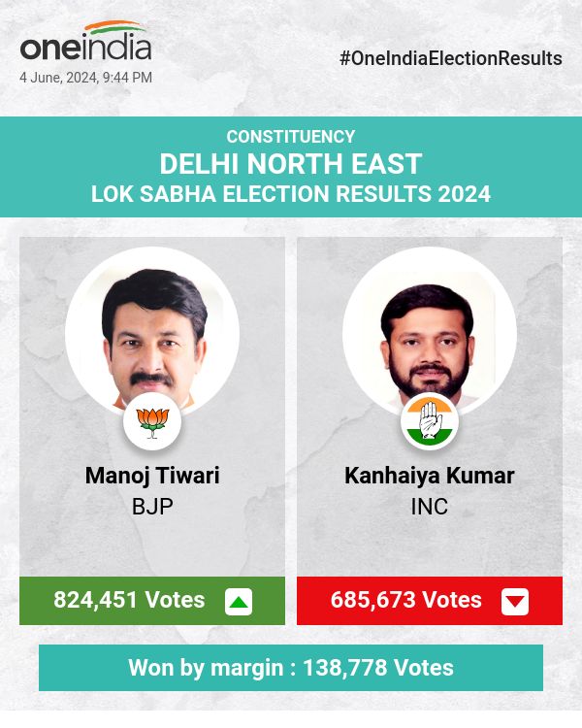Screen dimensions: 582x728
Task: Click the Lok Sabha Election Results 2024 subtitle
Action: tap(291, 194)
